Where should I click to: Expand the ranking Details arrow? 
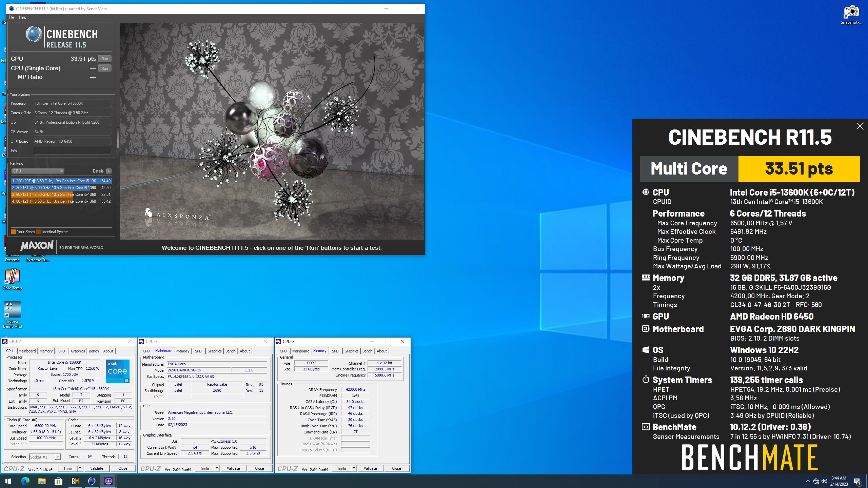coord(109,171)
